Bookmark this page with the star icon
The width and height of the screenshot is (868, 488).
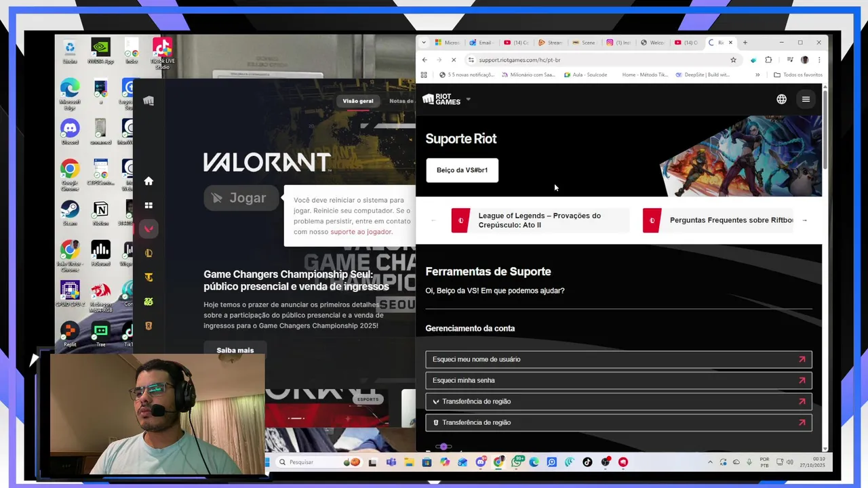coord(733,60)
